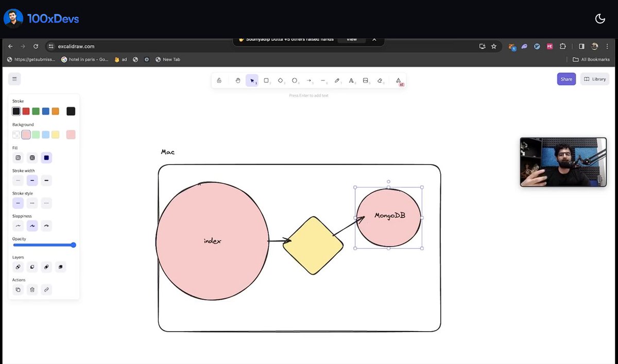Open Chrome extensions puzzle icon
The height and width of the screenshot is (364, 618).
click(x=562, y=46)
